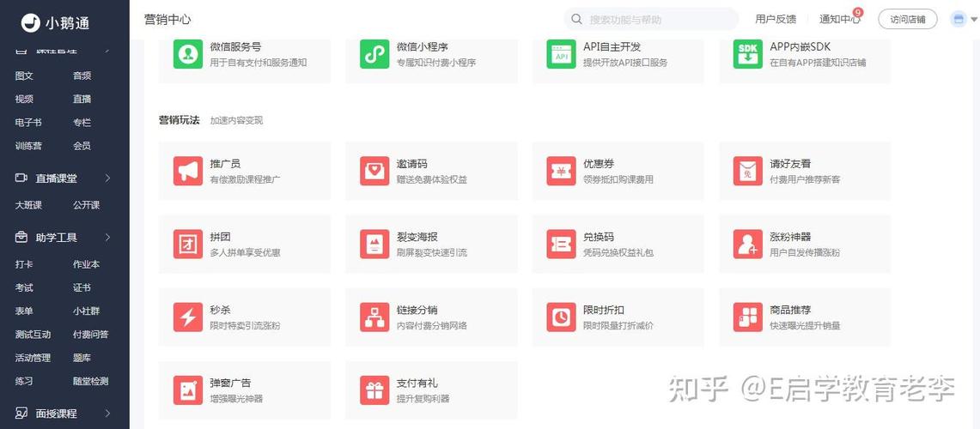Expand the 助学工具 section chevron

(x=107, y=238)
